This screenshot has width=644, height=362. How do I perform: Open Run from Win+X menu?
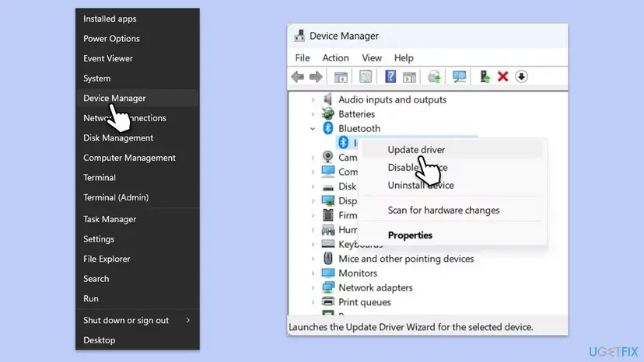(x=138, y=298)
